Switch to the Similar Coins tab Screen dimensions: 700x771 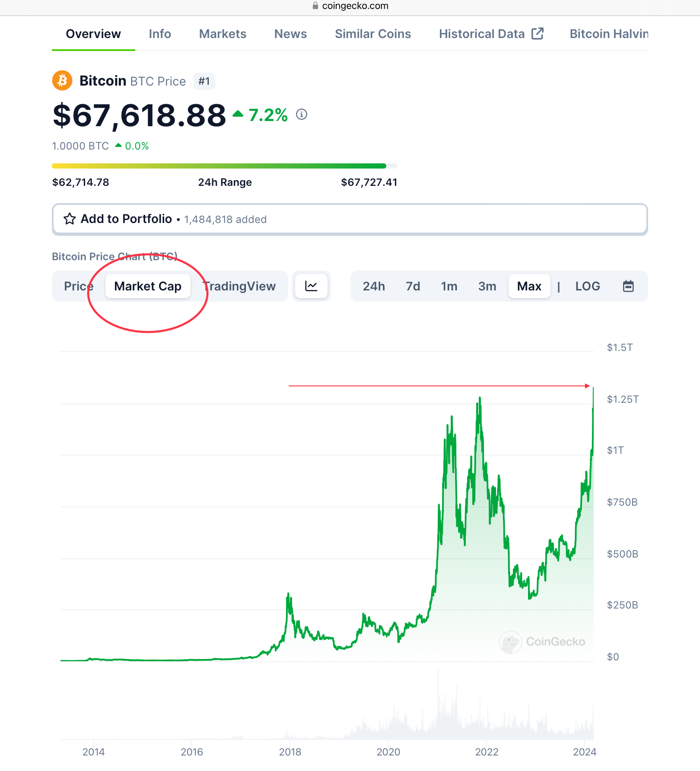tap(373, 34)
